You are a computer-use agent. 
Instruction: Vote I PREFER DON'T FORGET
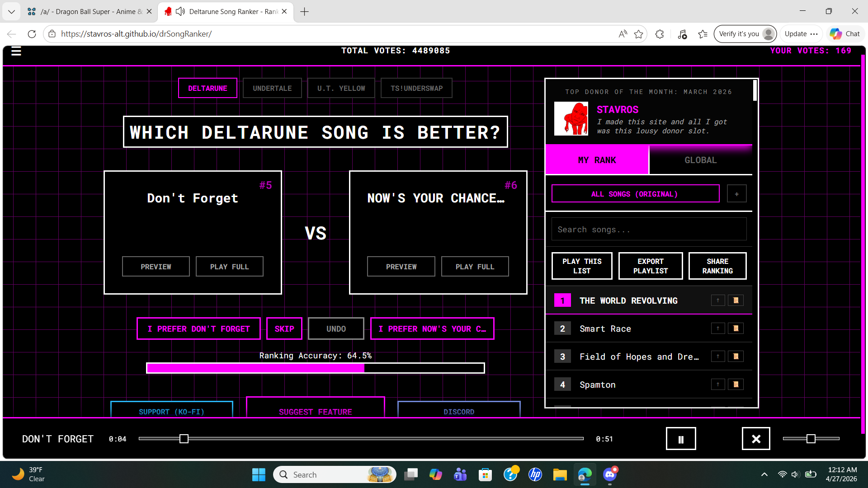click(x=198, y=329)
